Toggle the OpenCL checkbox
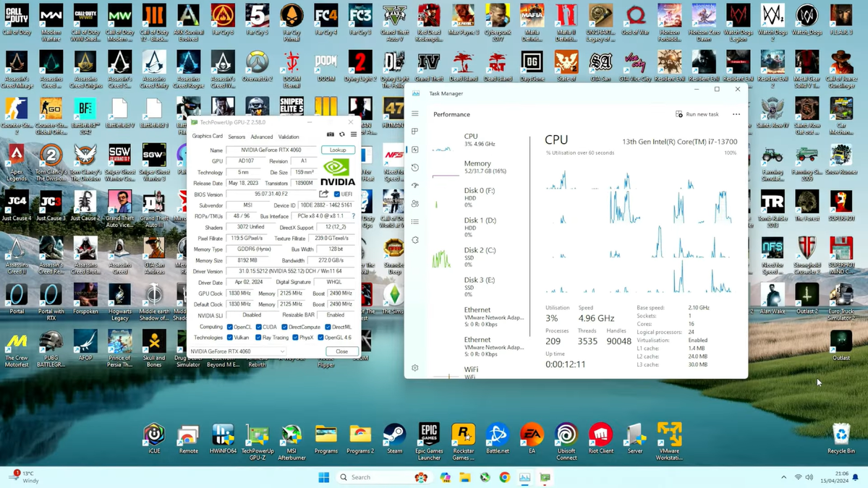This screenshot has height=488, width=868. [x=230, y=327]
